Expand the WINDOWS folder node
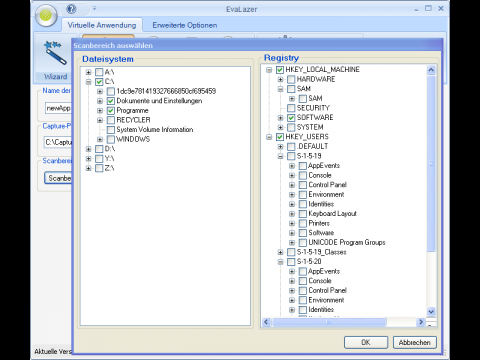This screenshot has width=480, height=360. (x=100, y=139)
